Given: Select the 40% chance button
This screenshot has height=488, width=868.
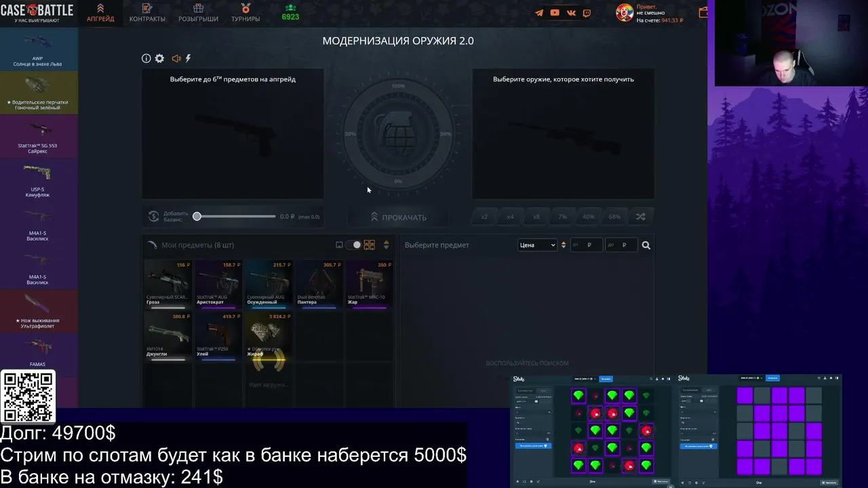Looking at the screenshot, I should (x=589, y=217).
